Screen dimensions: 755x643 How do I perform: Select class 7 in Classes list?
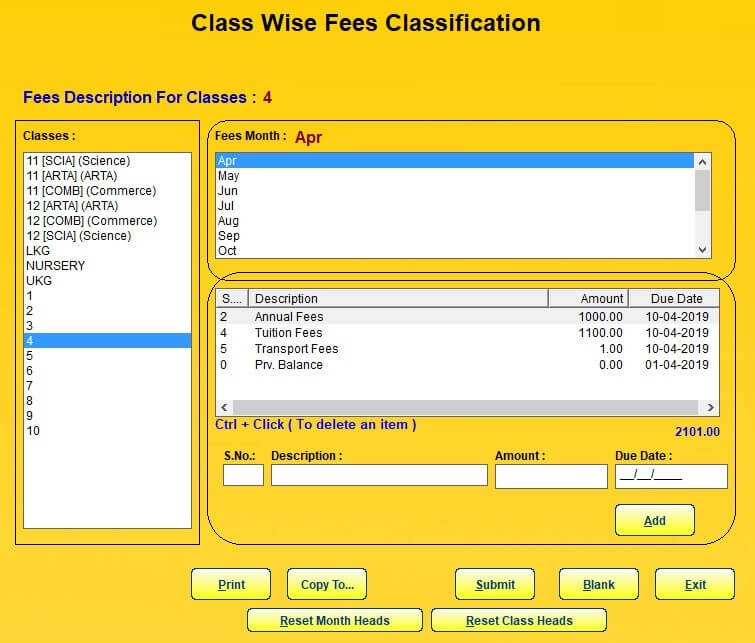pyautogui.click(x=107, y=385)
